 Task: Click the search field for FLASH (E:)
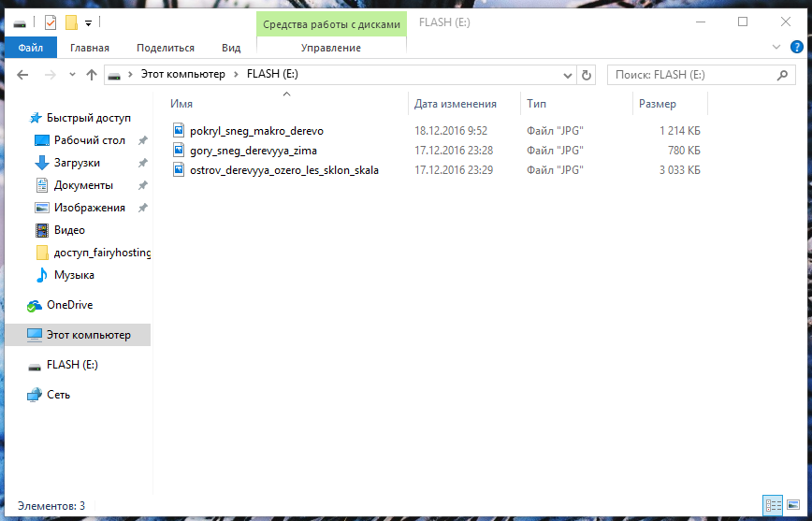coord(692,75)
